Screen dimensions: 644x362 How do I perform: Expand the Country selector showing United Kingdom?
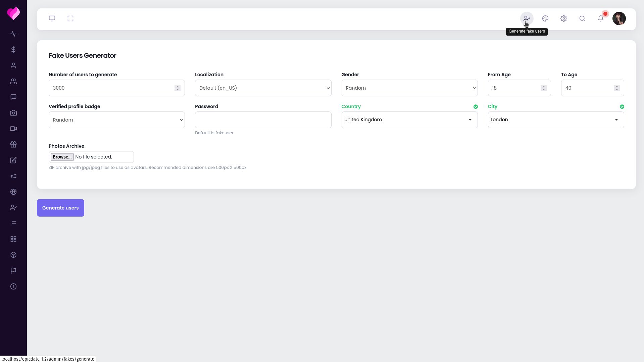[409, 120]
